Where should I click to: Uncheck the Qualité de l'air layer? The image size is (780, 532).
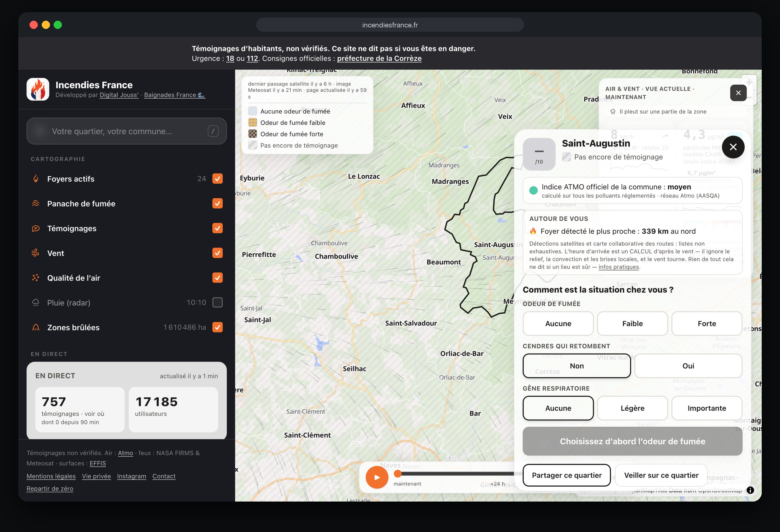tap(218, 278)
